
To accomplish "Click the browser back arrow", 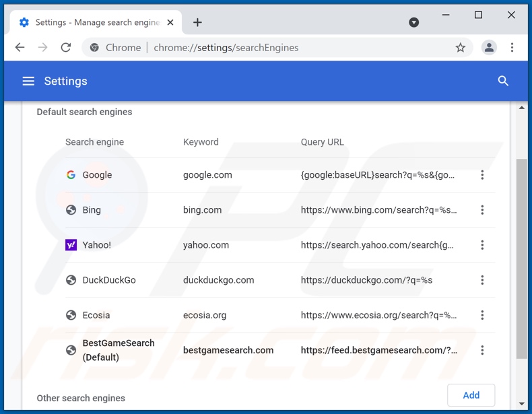I will [20, 48].
